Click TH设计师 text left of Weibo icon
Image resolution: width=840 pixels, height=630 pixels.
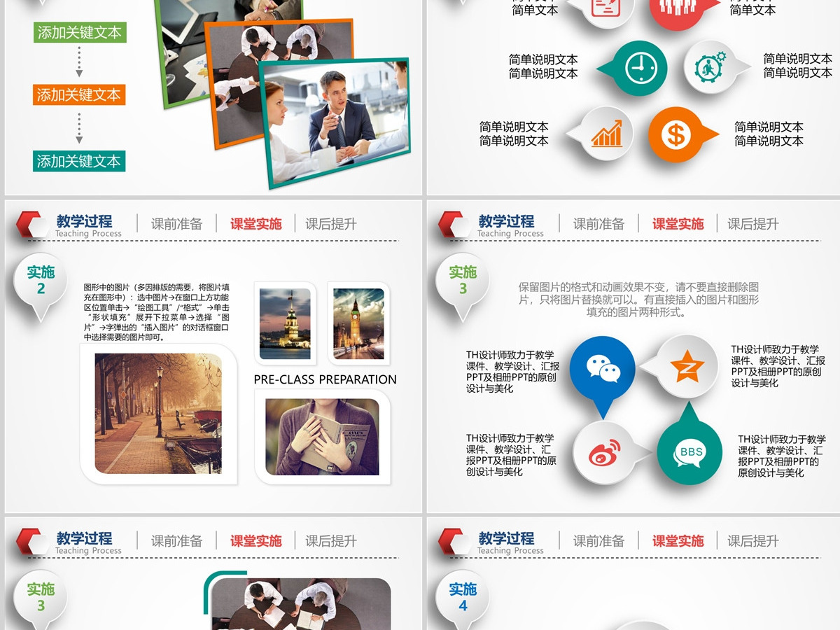512,455
